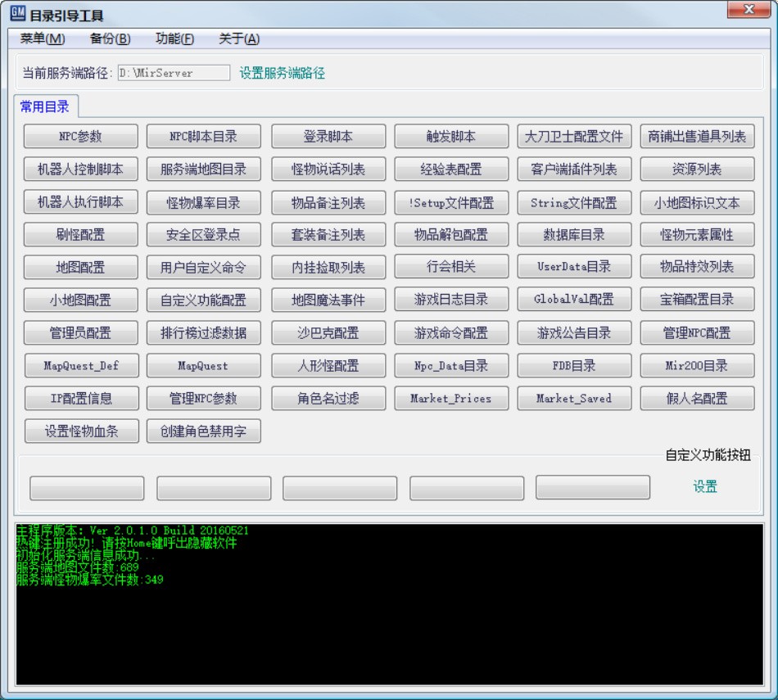Screen dimensions: 778x700
Task: Open 怪物说话列表
Action: pyautogui.click(x=328, y=169)
